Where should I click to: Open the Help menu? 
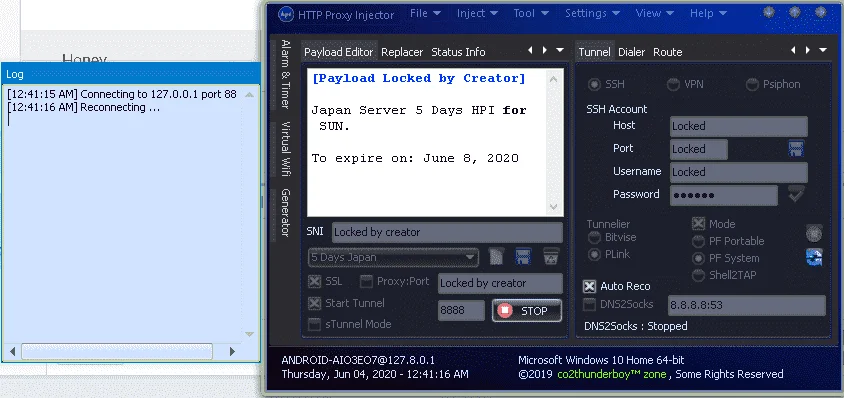709,13
